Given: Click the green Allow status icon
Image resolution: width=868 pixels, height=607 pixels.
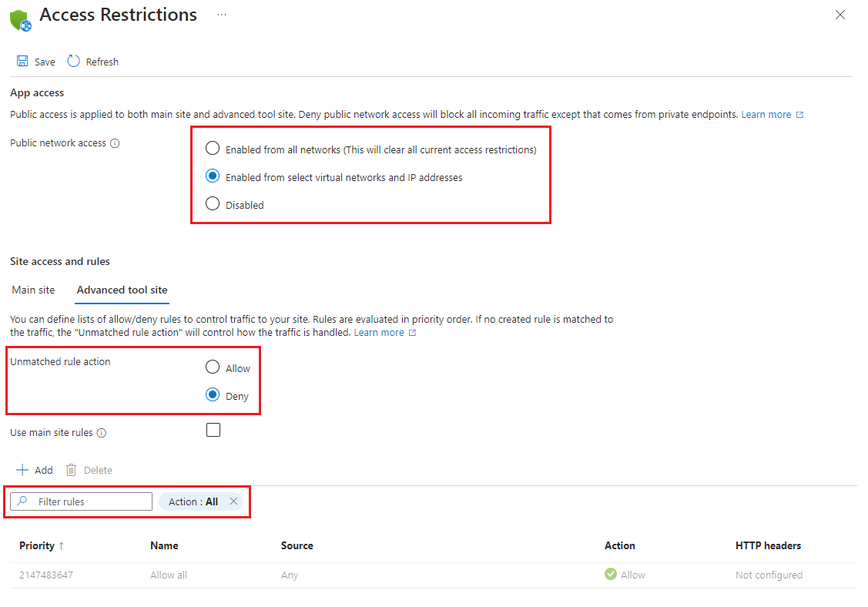Looking at the screenshot, I should [x=611, y=574].
